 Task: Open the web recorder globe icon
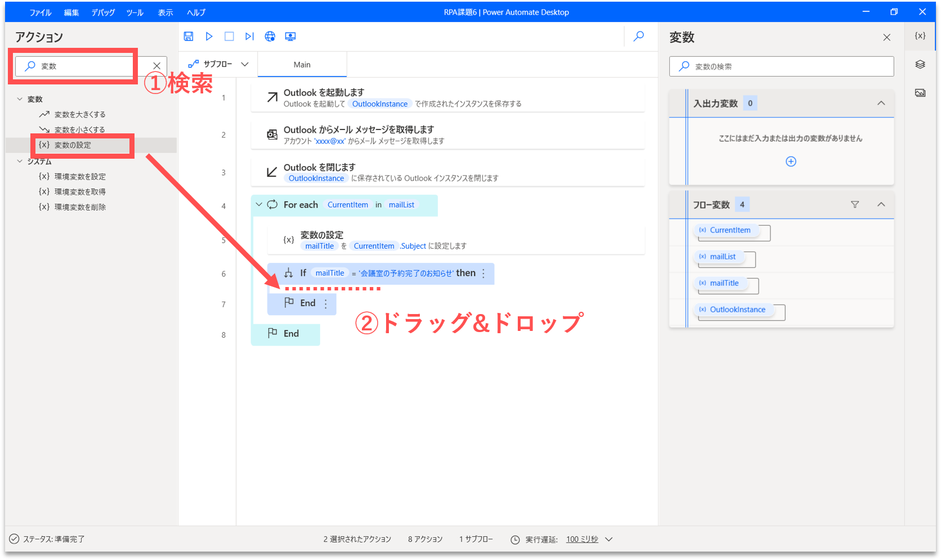click(x=270, y=37)
